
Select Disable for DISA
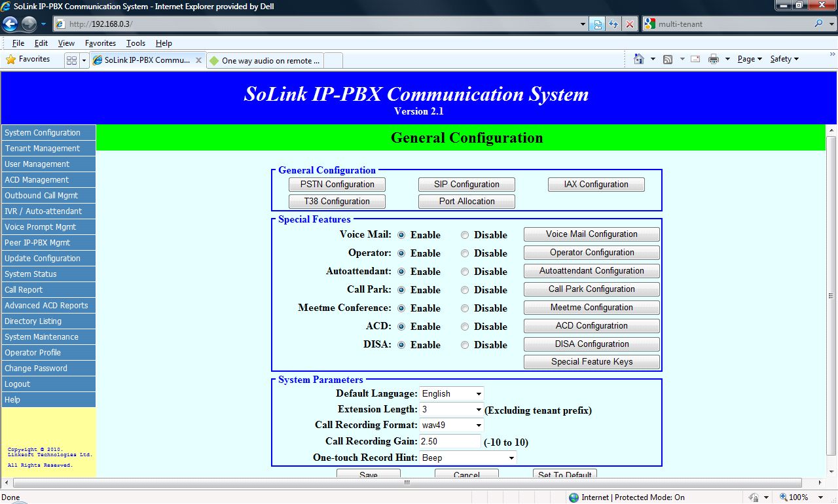pyautogui.click(x=465, y=345)
